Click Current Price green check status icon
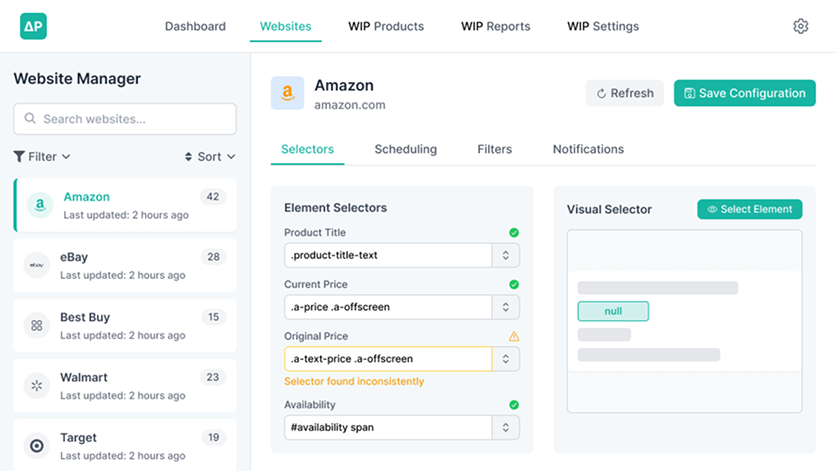Screen dimensions: 836x471 point(514,284)
